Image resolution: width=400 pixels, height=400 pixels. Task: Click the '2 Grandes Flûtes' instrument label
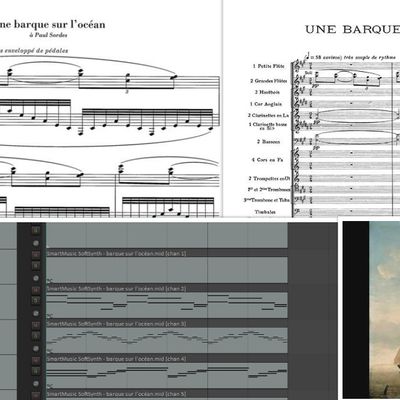click(x=268, y=81)
